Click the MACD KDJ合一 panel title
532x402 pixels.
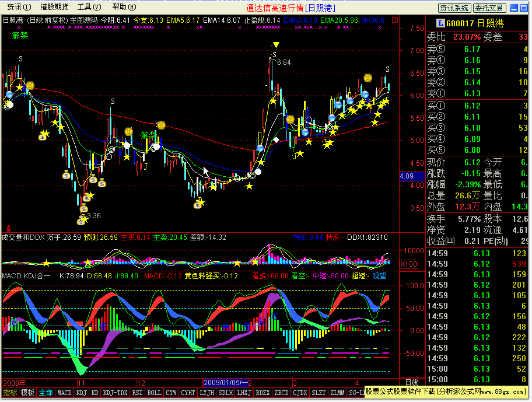26,276
